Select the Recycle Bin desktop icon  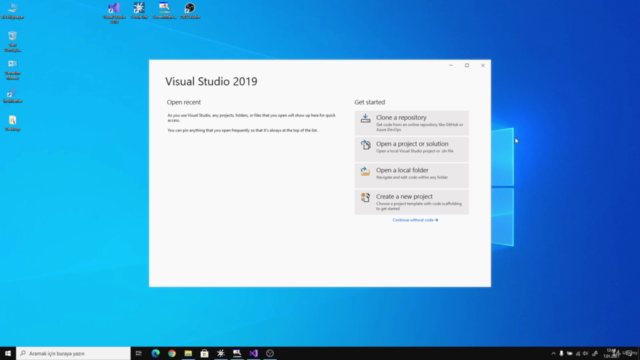point(13,41)
